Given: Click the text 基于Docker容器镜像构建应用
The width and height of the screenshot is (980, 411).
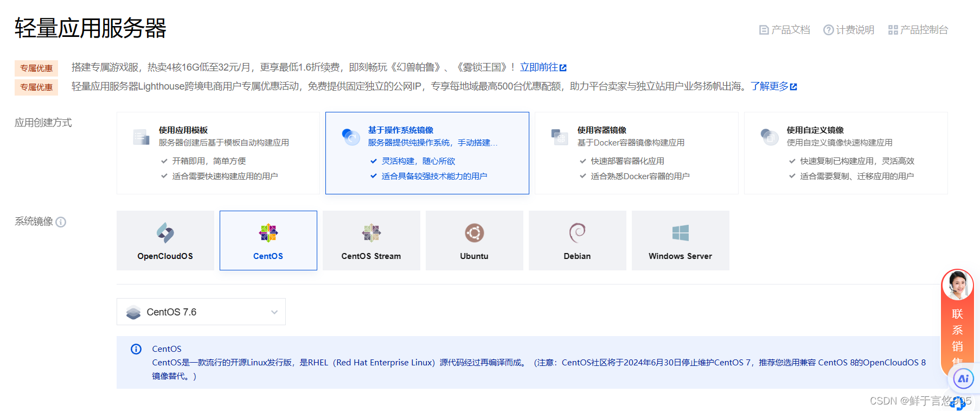Looking at the screenshot, I should coord(631,143).
